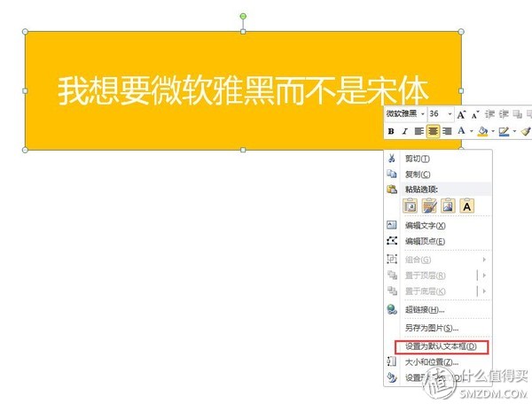
Task: Click the text 我想要微软雅黑而不是宋体
Action: tap(242, 90)
